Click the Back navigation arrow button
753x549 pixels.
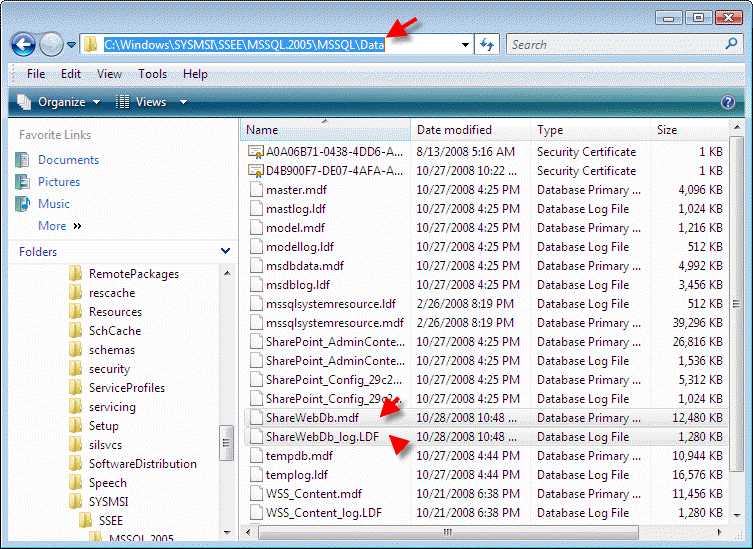click(x=23, y=45)
